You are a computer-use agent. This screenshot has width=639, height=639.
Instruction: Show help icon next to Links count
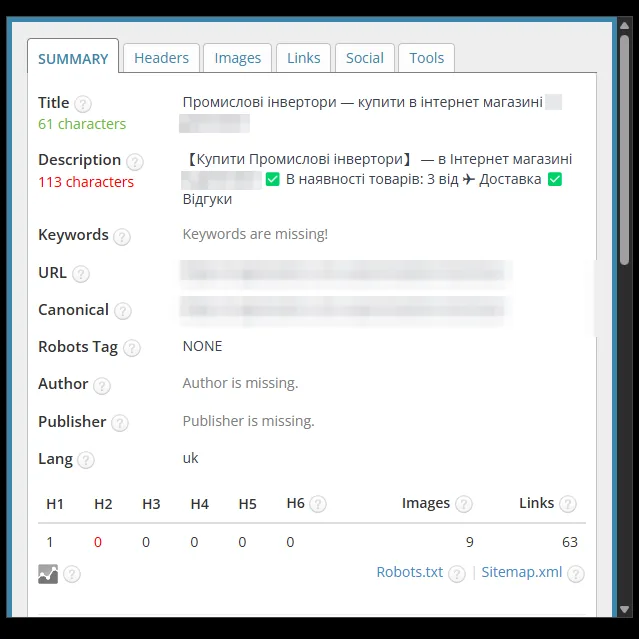pyautogui.click(x=568, y=504)
